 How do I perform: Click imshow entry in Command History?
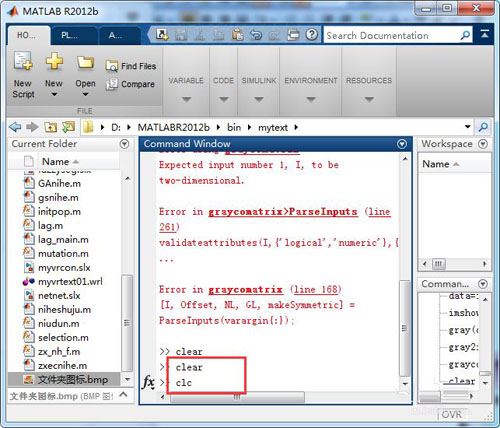(463, 313)
